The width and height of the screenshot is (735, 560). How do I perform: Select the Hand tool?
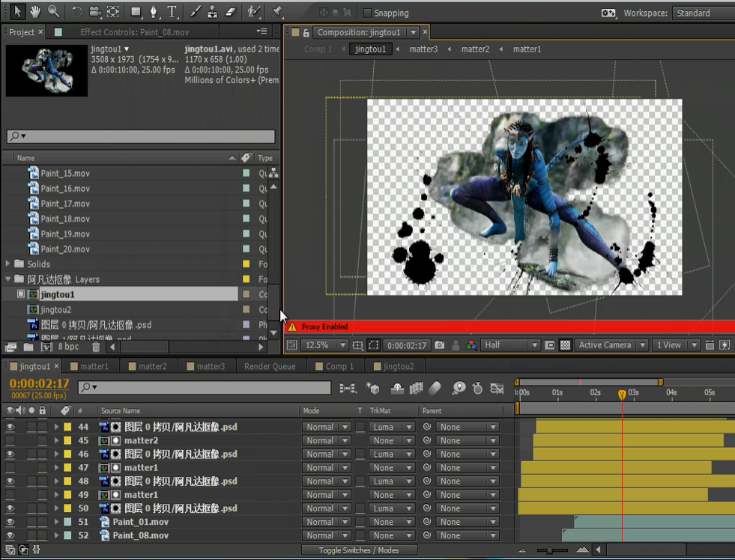click(35, 12)
